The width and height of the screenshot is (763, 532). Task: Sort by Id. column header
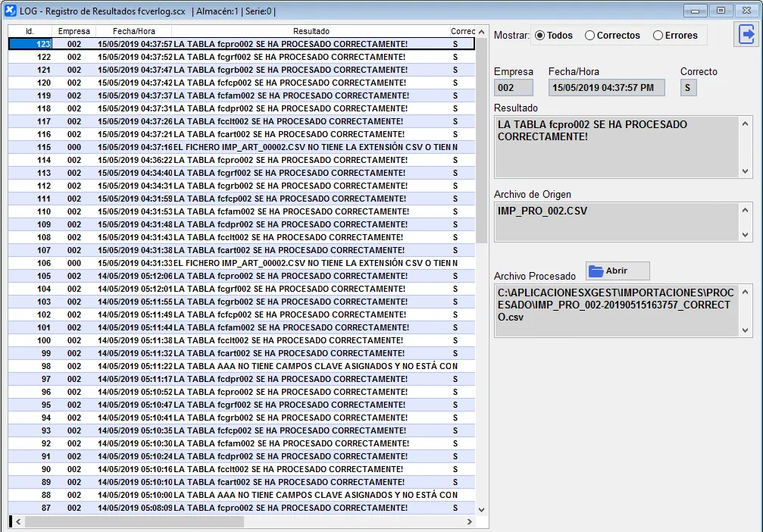(x=30, y=31)
